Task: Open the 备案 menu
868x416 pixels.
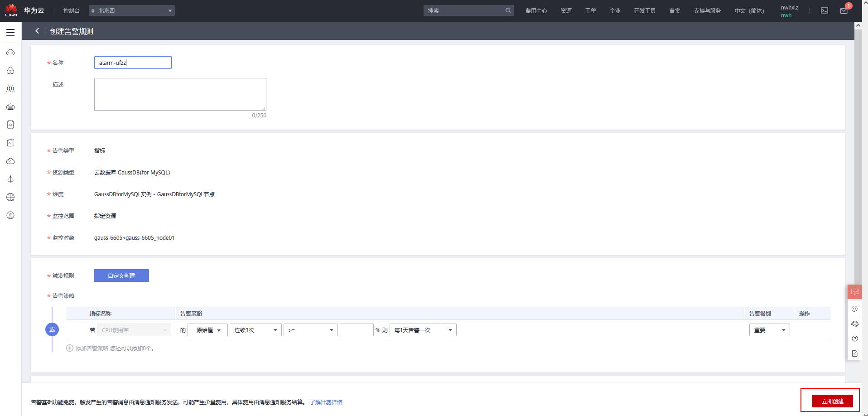Action: pyautogui.click(x=675, y=10)
